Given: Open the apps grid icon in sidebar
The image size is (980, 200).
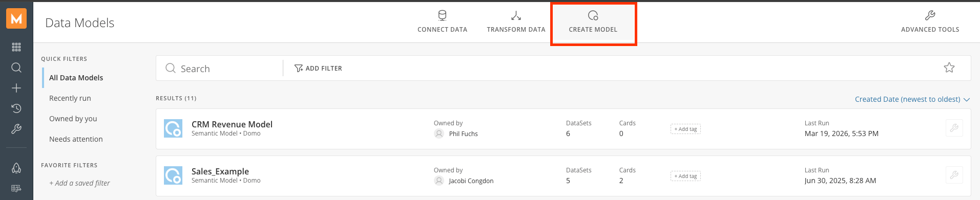Looking at the screenshot, I should click(16, 47).
